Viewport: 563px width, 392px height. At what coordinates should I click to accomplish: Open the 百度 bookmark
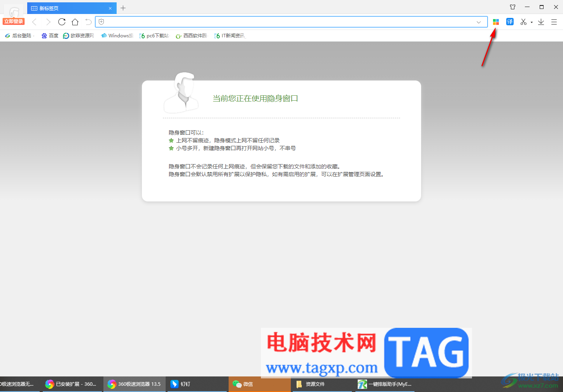pyautogui.click(x=50, y=36)
